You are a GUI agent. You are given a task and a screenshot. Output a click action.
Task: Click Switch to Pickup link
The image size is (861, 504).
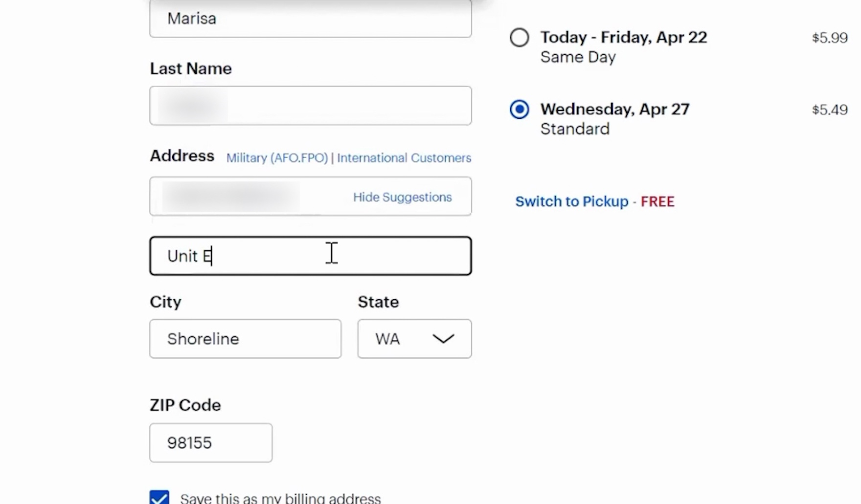[x=571, y=201]
